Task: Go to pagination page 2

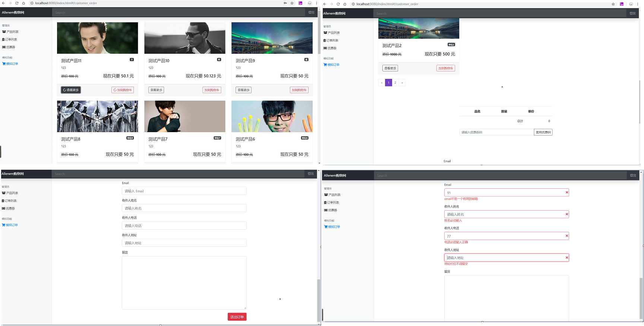Action: 395,83
